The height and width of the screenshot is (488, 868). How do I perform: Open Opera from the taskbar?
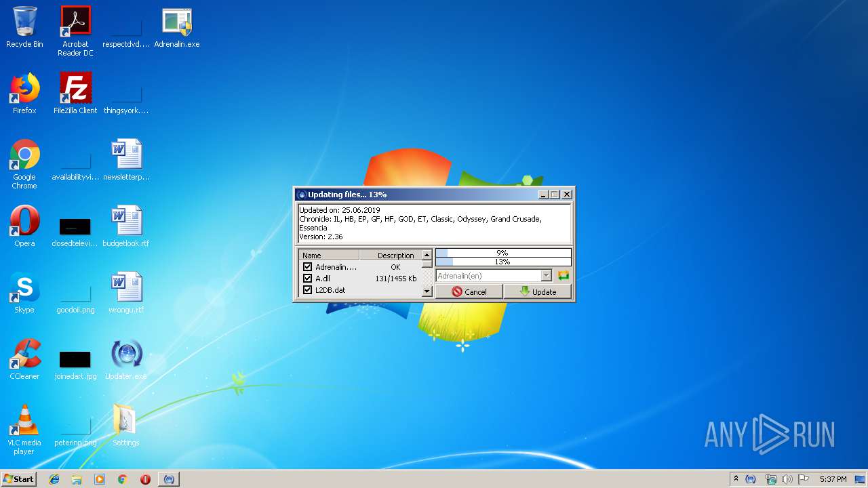coord(145,479)
